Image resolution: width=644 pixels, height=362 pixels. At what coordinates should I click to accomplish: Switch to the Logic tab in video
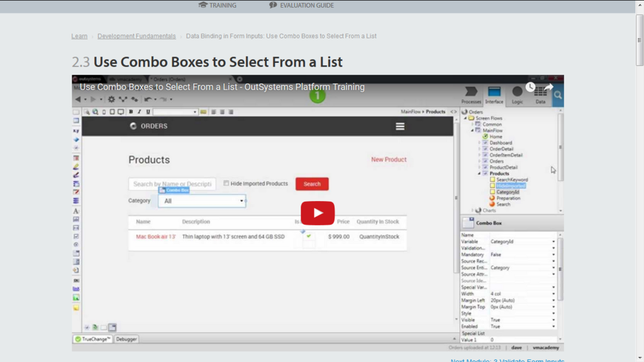pos(518,96)
